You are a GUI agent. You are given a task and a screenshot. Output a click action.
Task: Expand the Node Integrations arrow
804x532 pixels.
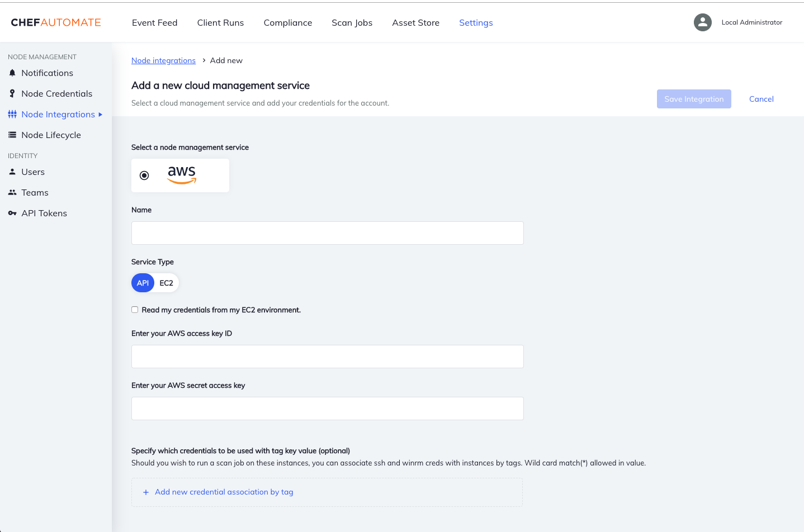tap(102, 114)
